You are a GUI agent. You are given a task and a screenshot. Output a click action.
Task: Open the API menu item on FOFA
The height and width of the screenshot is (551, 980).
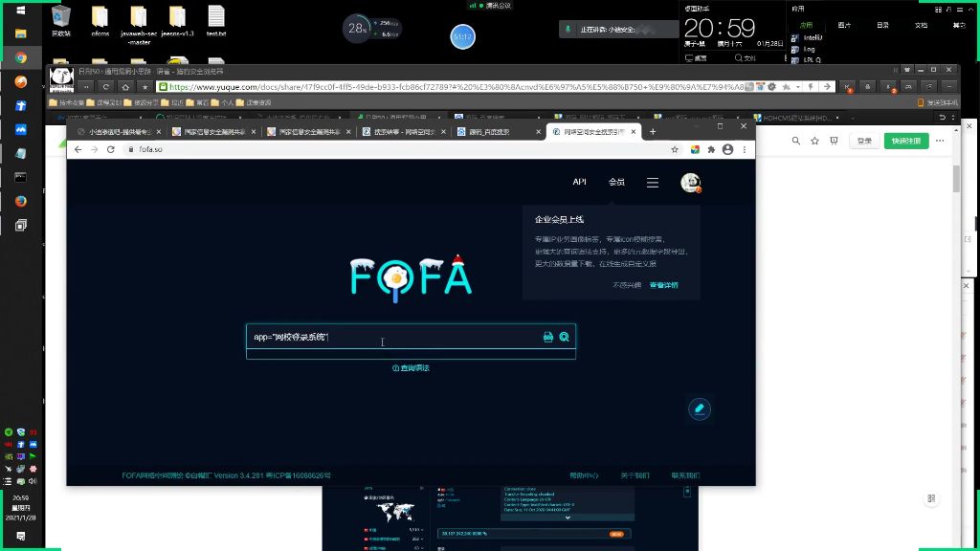click(x=579, y=182)
